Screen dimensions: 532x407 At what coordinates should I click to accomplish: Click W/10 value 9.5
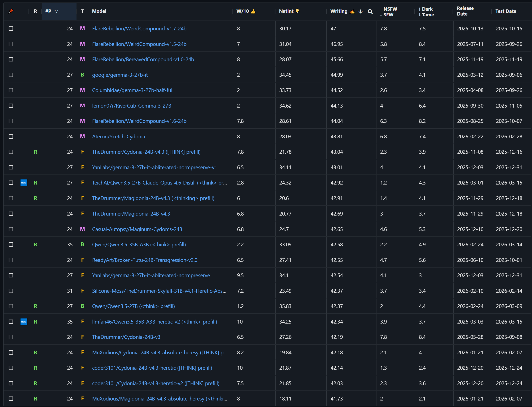240,276
